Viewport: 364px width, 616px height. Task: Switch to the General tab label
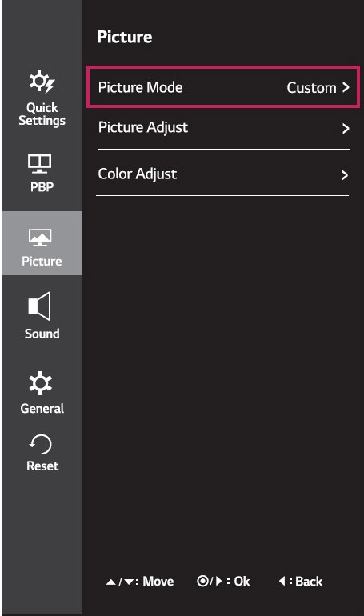42,408
